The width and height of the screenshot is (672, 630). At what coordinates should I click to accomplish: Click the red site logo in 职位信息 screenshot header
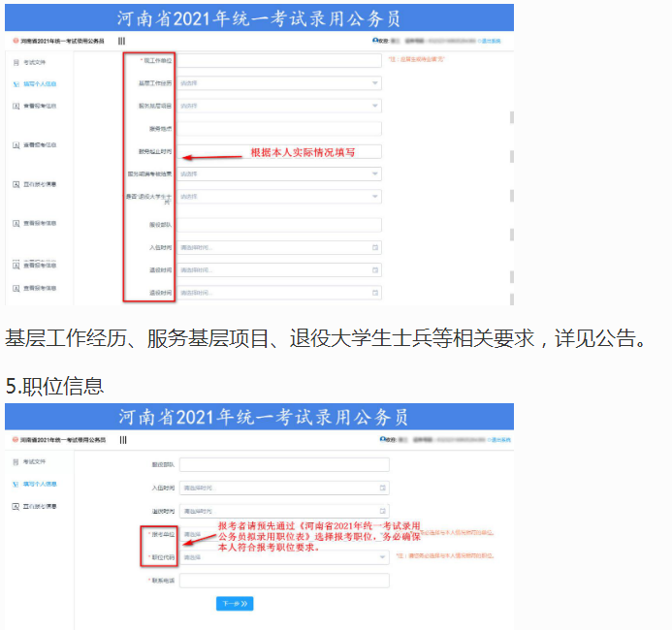coord(16,439)
